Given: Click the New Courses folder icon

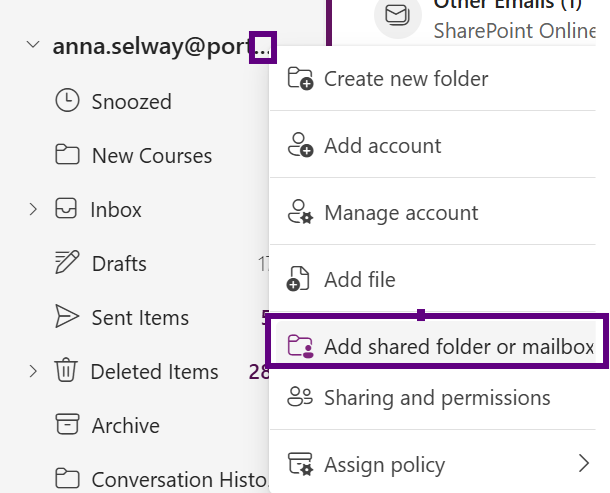Looking at the screenshot, I should [67, 155].
